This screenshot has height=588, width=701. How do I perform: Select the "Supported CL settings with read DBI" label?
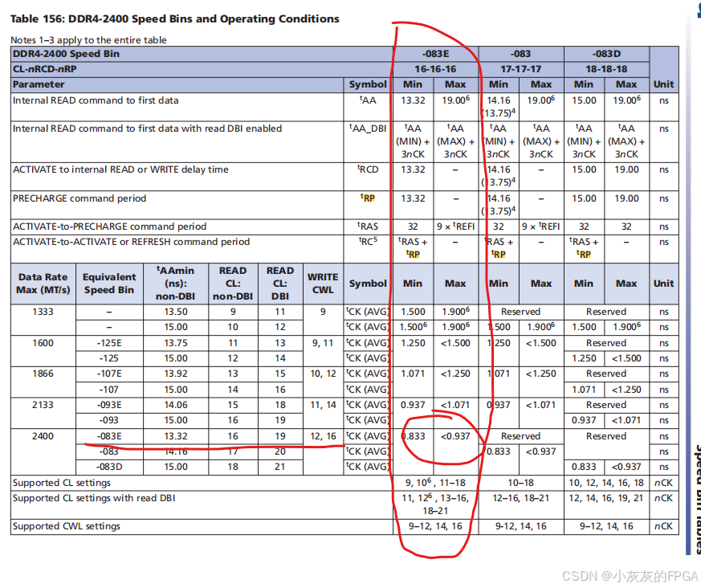tap(94, 498)
